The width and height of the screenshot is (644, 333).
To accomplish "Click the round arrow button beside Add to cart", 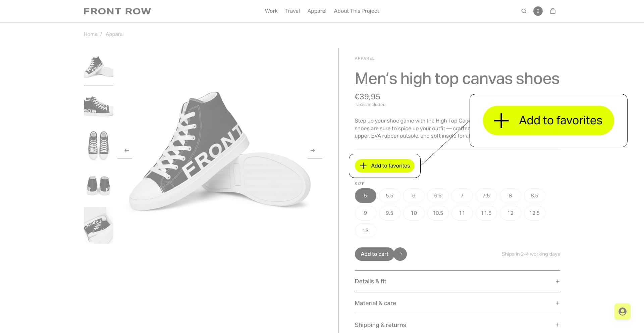I will point(400,254).
